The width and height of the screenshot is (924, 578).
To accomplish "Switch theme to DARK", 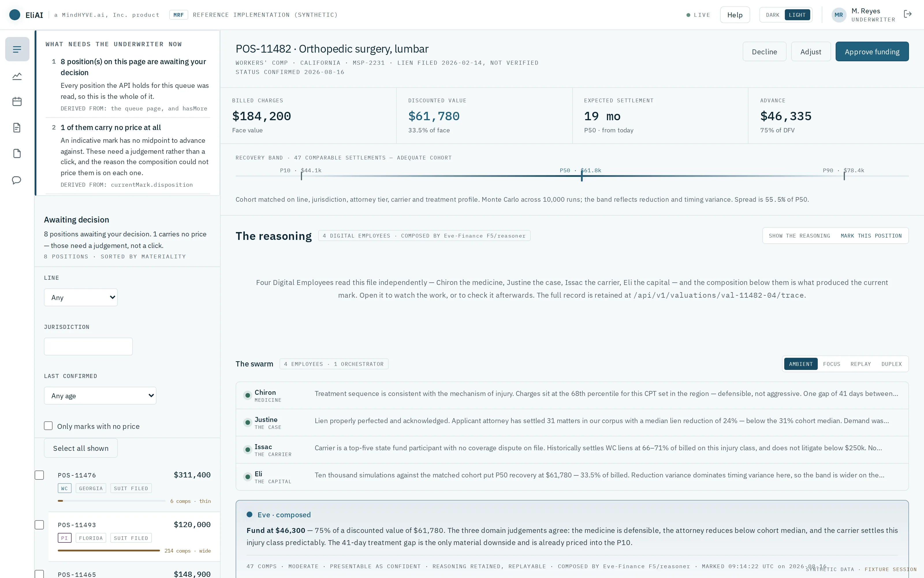I will (x=772, y=15).
